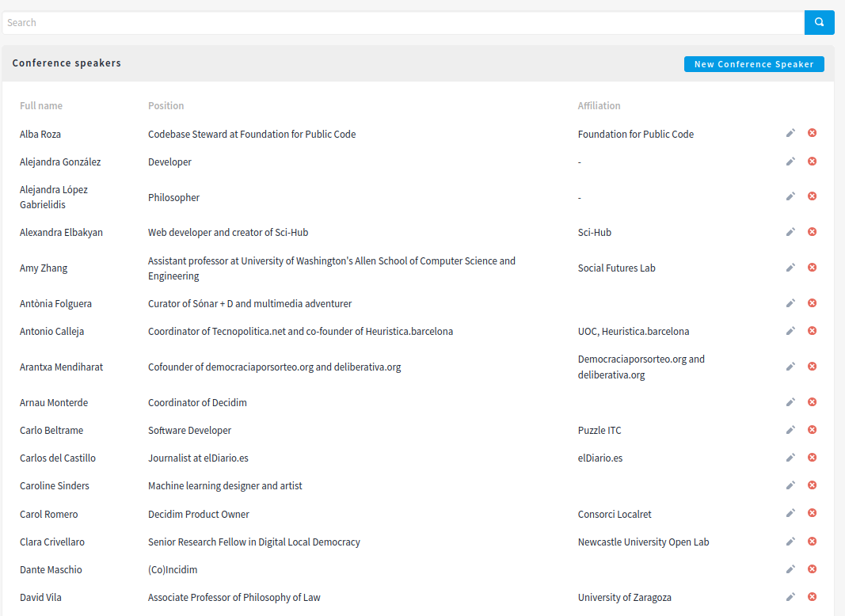
Task: Remove Amy Zhang from speakers
Action: [812, 268]
